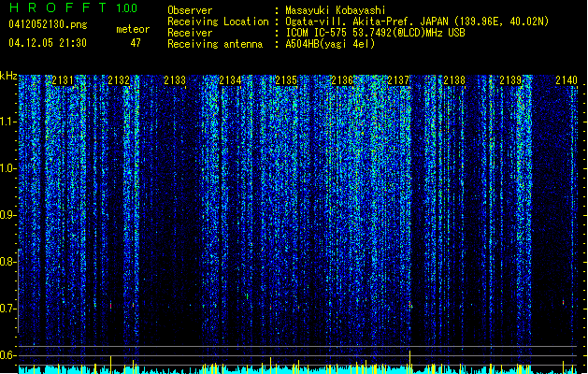This screenshot has width=588, height=374.
Task: Click the 2134 time marker
Action: [230, 80]
